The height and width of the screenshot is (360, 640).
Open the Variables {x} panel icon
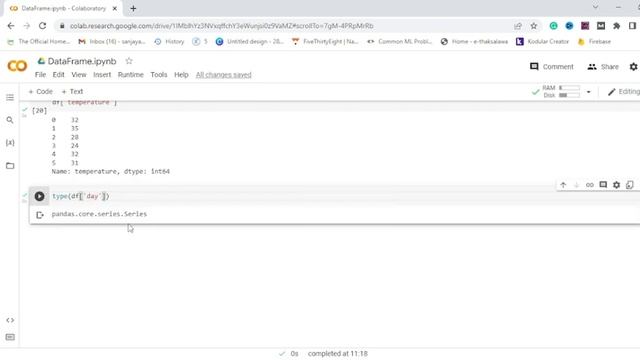pos(10,142)
